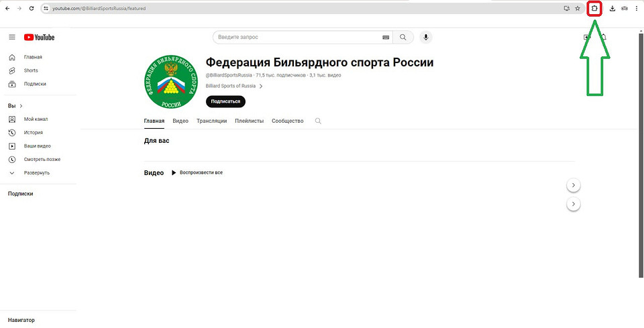Reload the page with refresh icon
The image size is (644, 328).
point(32,8)
